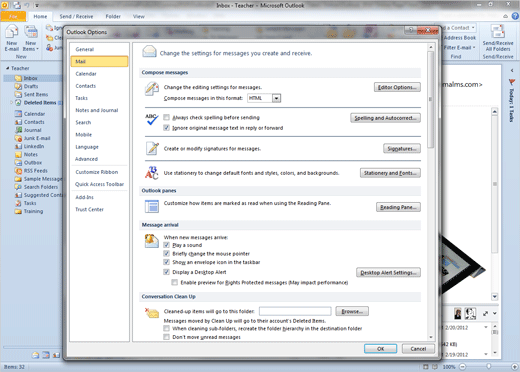Viewport: 520px width, 372px height.
Task: Open the compose message format dropdown
Action: point(276,98)
